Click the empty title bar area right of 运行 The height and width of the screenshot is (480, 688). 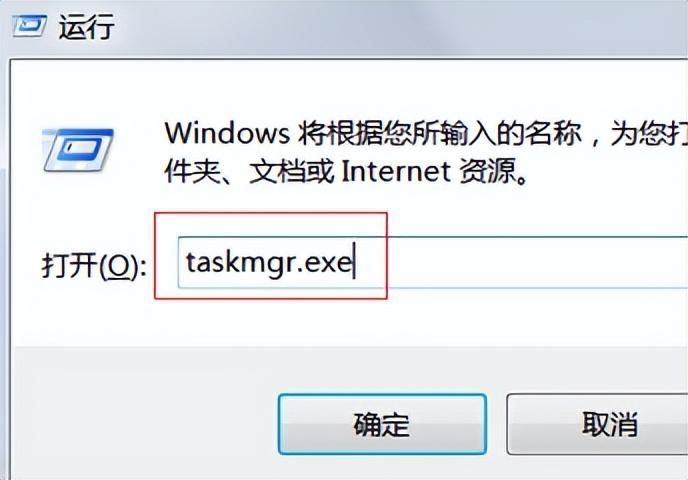point(395,26)
